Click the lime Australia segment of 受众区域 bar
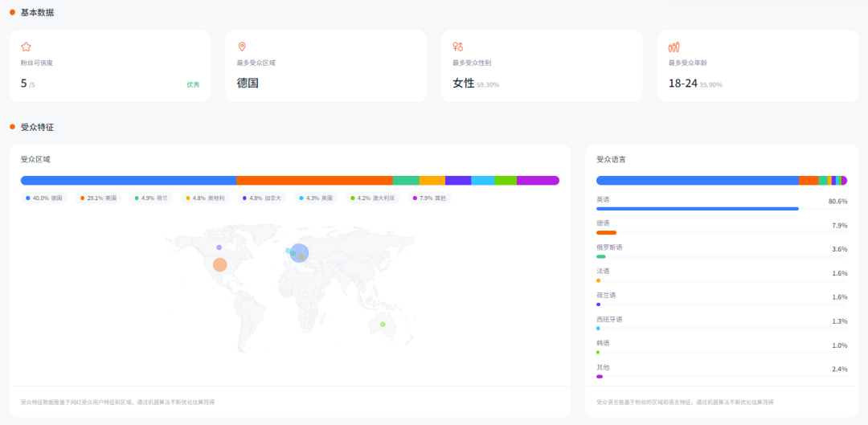This screenshot has height=425, width=868. tap(506, 181)
